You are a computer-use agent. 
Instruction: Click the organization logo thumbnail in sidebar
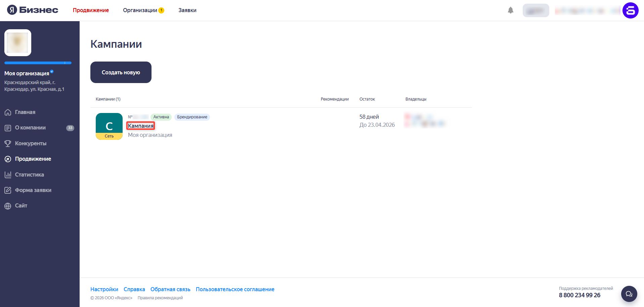(x=18, y=43)
